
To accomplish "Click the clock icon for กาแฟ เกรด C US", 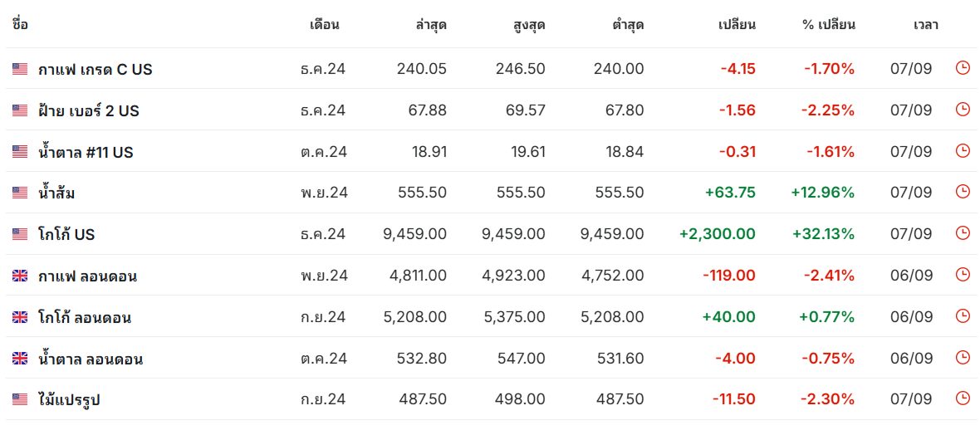I will pos(963,68).
